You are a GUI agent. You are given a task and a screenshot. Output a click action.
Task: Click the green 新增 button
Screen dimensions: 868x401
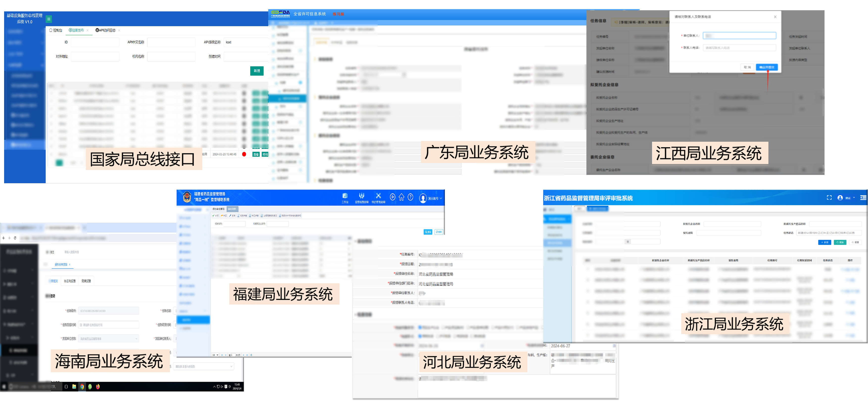(257, 71)
